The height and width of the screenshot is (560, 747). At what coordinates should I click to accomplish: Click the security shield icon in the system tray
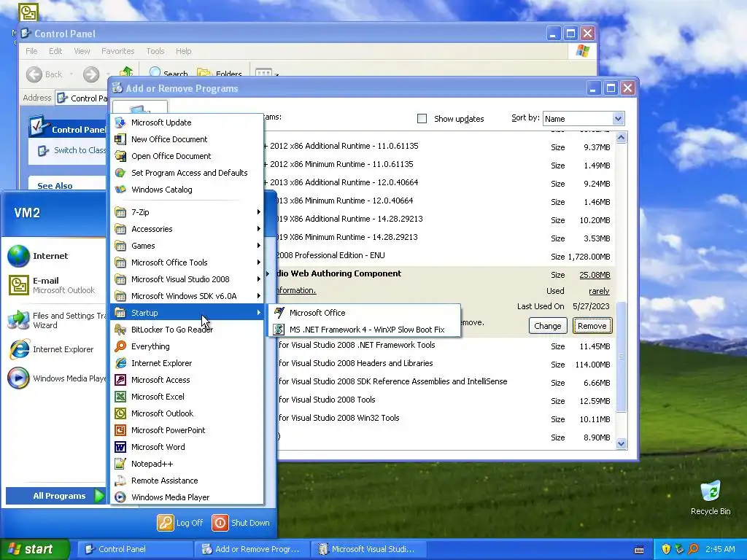point(666,549)
